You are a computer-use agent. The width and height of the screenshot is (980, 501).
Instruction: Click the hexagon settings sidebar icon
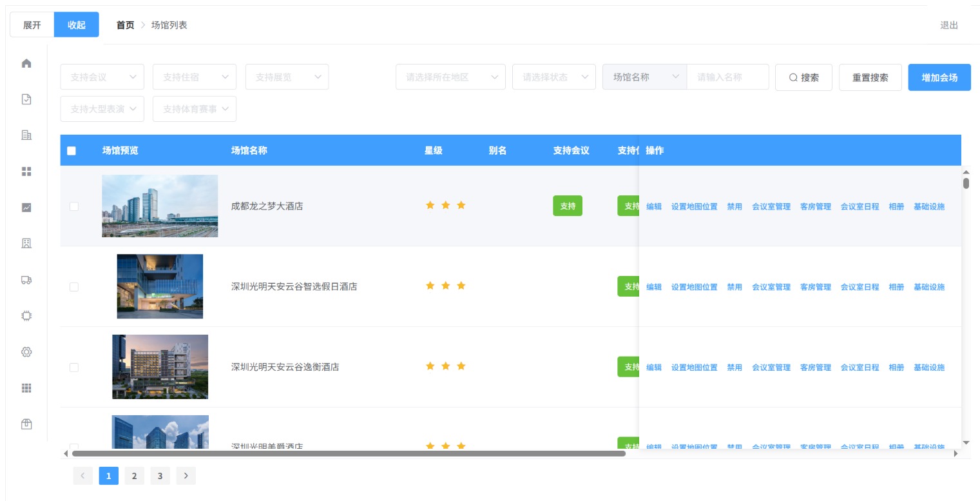[x=26, y=352]
